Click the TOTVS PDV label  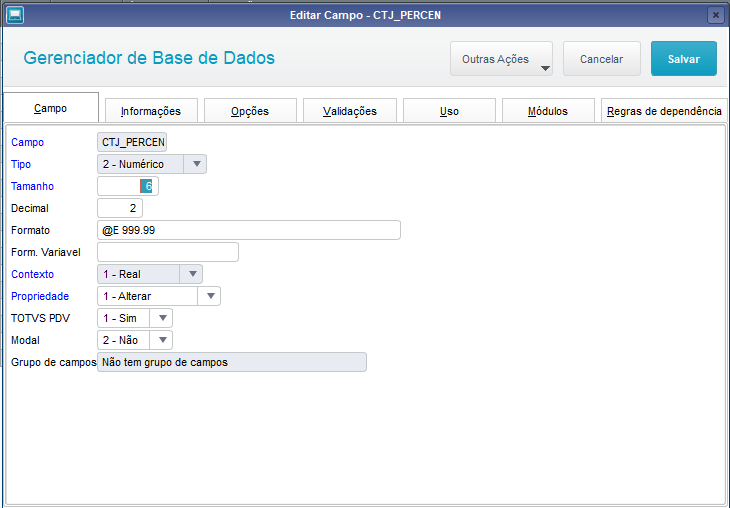[x=41, y=318]
